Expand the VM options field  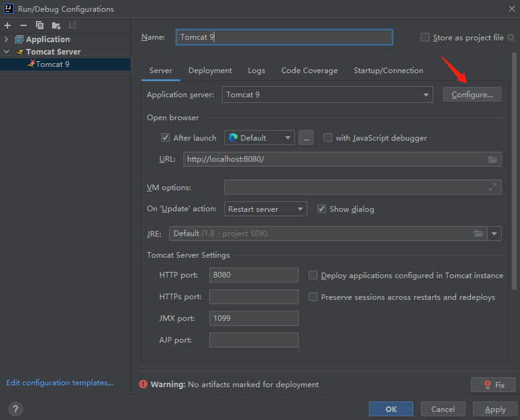(x=493, y=187)
